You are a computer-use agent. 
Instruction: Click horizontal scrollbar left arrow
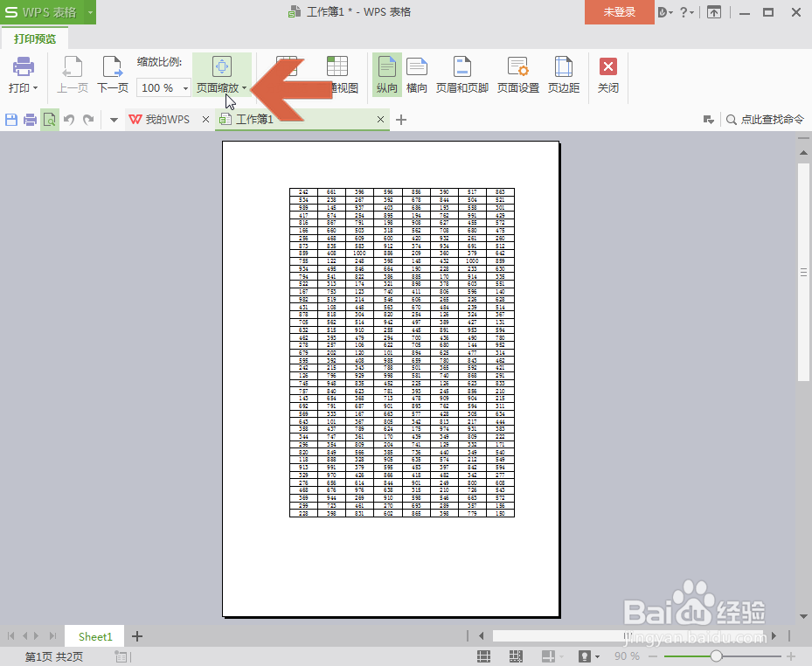click(482, 635)
